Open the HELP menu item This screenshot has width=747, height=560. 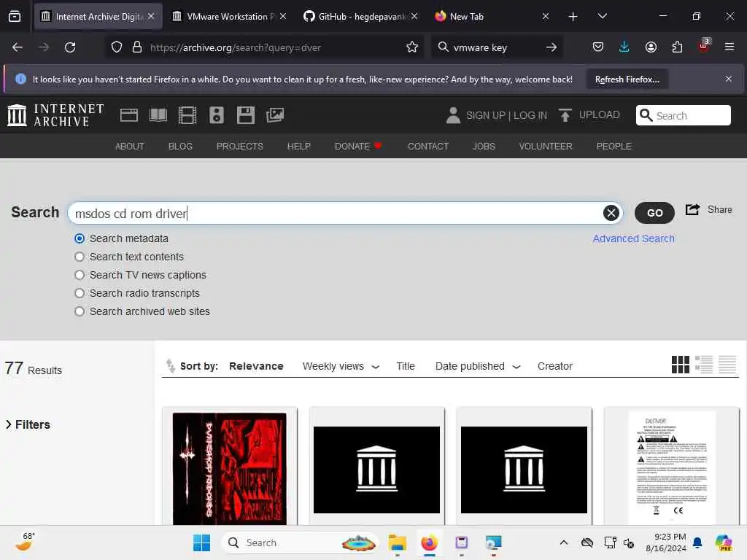click(x=298, y=146)
